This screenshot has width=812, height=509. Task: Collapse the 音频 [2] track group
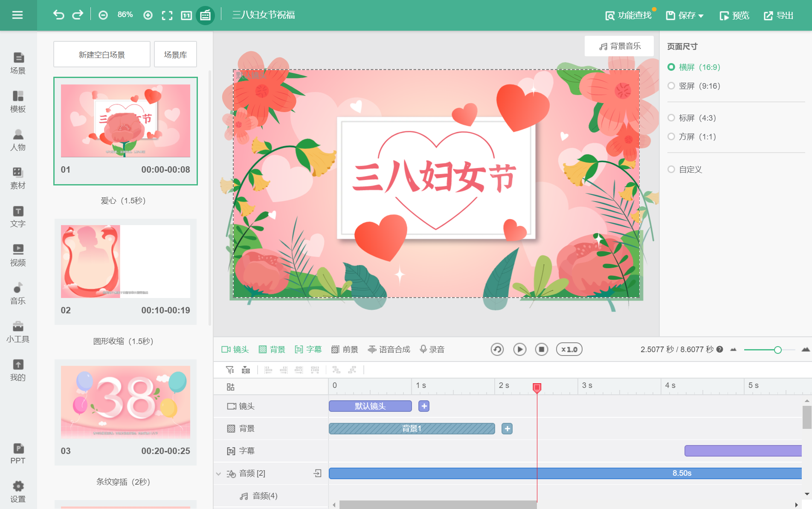(x=219, y=474)
